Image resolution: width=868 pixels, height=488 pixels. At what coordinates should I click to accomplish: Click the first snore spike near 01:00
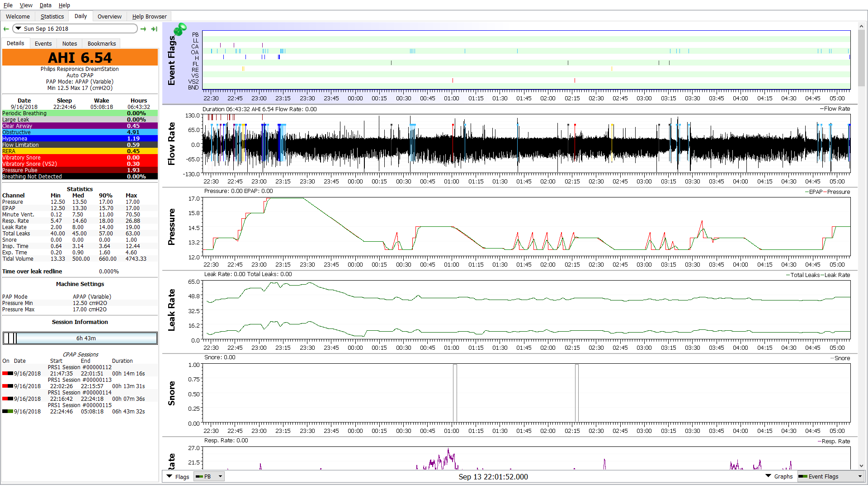pos(455,393)
